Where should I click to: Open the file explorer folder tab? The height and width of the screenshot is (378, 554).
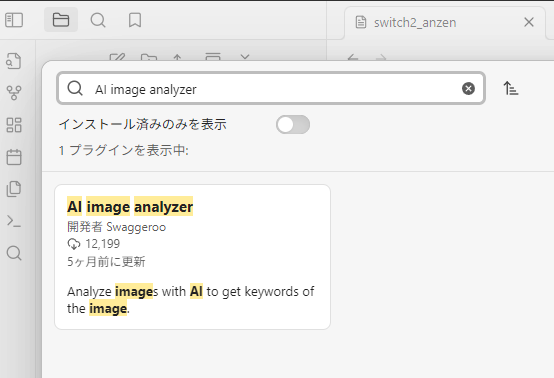click(61, 20)
